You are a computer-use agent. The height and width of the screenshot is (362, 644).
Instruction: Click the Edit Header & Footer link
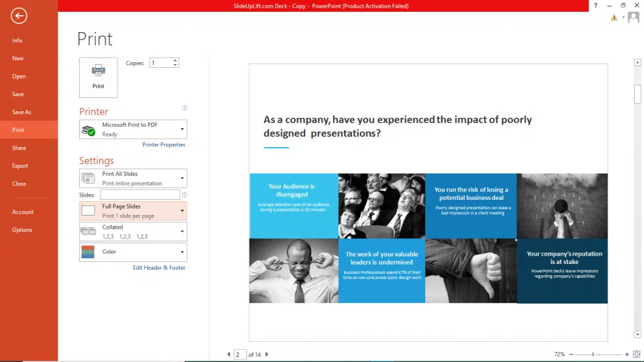pyautogui.click(x=159, y=268)
